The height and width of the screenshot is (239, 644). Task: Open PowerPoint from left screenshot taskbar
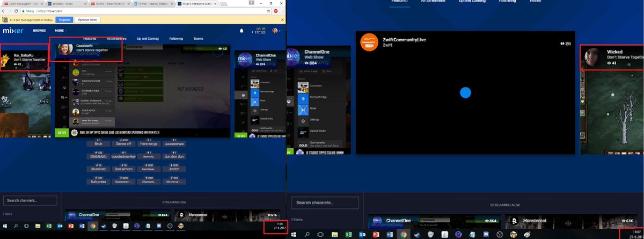(70, 227)
